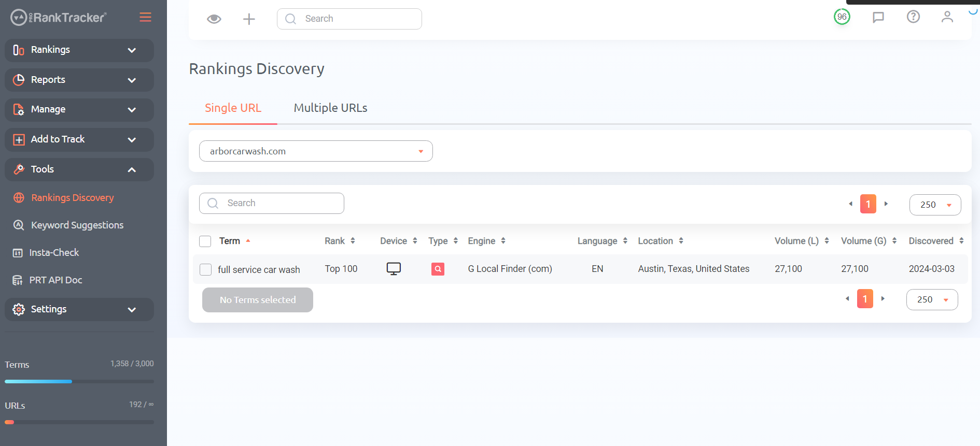Viewport: 980px width, 446px height.
Task: Click the Tools wrench icon
Action: point(19,169)
